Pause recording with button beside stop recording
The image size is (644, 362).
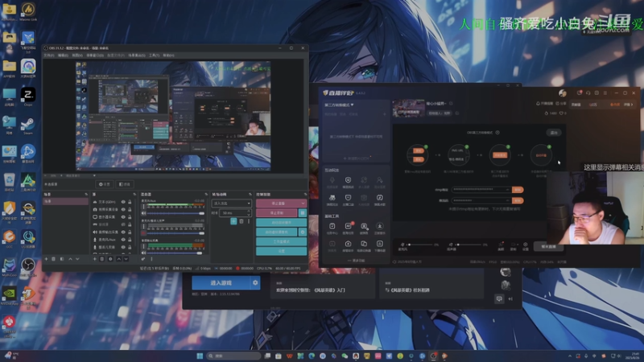(x=303, y=212)
